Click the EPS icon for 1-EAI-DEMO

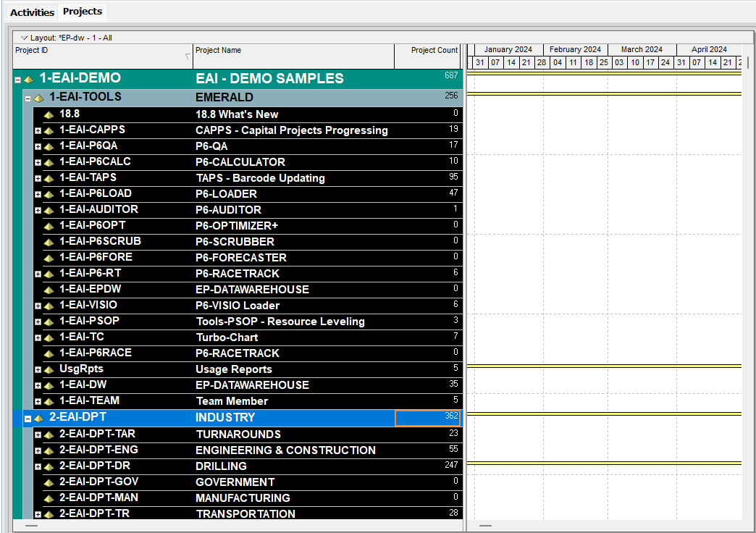(x=28, y=80)
